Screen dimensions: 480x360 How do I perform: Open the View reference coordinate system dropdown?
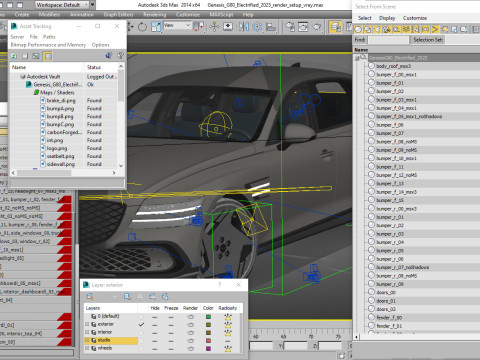[177, 25]
